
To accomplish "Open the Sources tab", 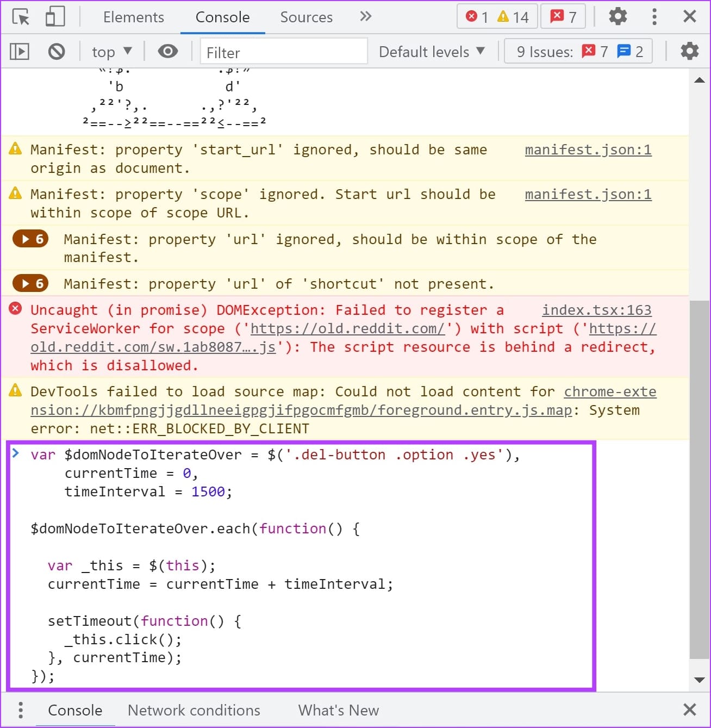I will [306, 17].
